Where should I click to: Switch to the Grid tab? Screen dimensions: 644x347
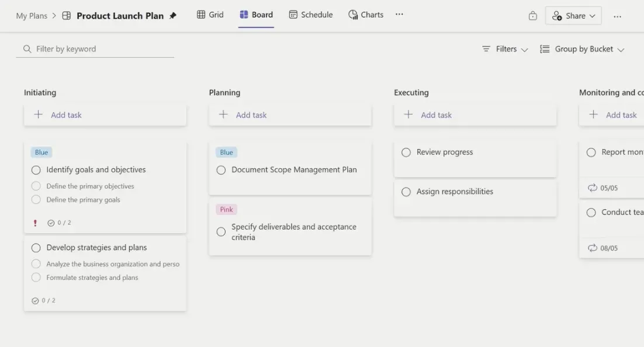210,15
